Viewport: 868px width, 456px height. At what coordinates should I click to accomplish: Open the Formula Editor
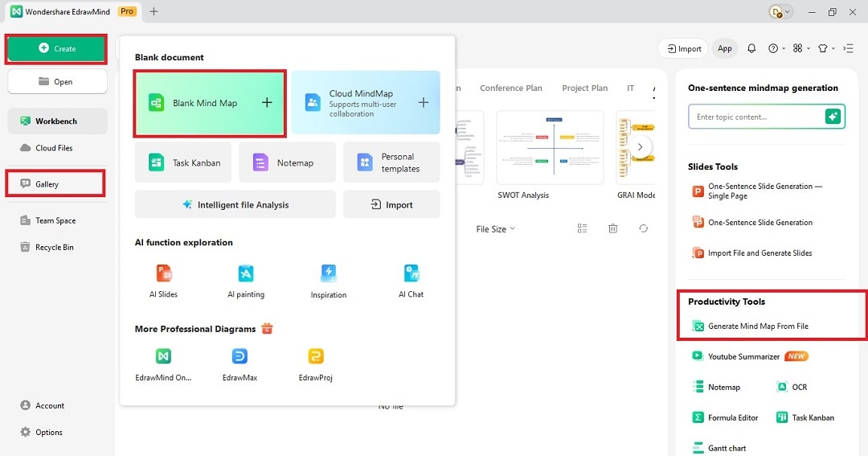click(x=726, y=417)
